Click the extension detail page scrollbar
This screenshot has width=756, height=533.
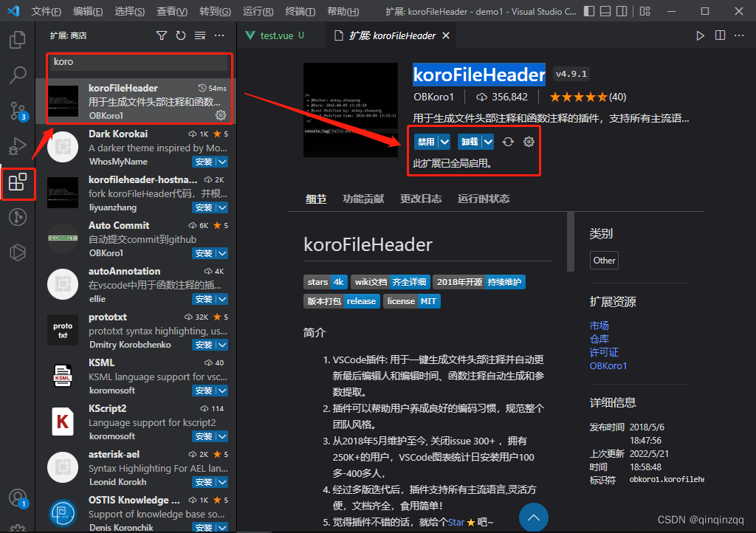(571, 241)
